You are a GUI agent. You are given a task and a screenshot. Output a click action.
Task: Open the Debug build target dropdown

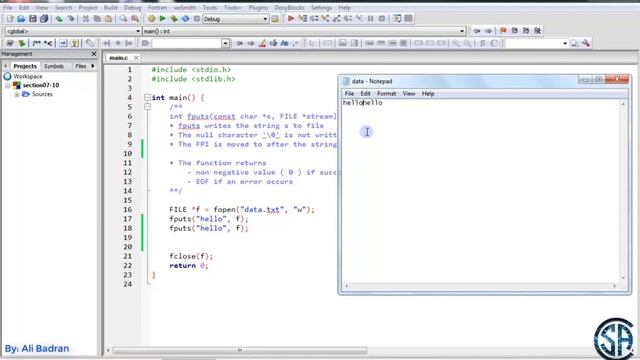(265, 19)
